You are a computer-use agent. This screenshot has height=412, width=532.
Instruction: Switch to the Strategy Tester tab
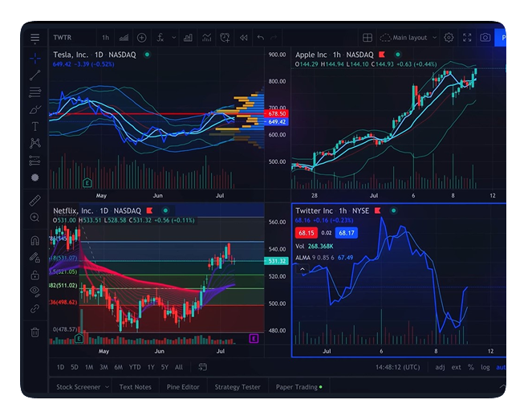(238, 387)
